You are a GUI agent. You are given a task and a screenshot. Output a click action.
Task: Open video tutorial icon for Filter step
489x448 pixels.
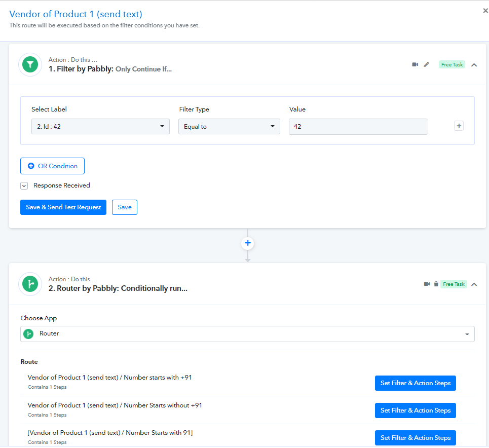pyautogui.click(x=415, y=64)
